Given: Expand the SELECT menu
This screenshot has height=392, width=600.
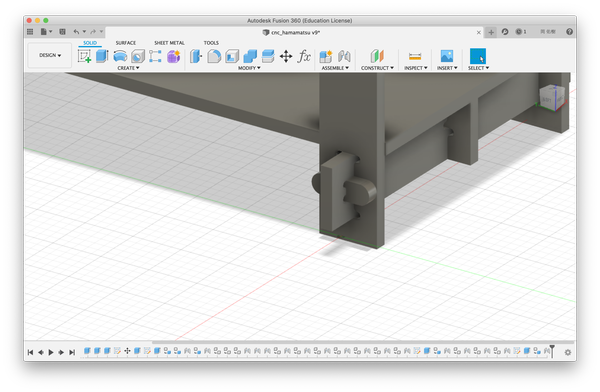Looking at the screenshot, I should [478, 68].
